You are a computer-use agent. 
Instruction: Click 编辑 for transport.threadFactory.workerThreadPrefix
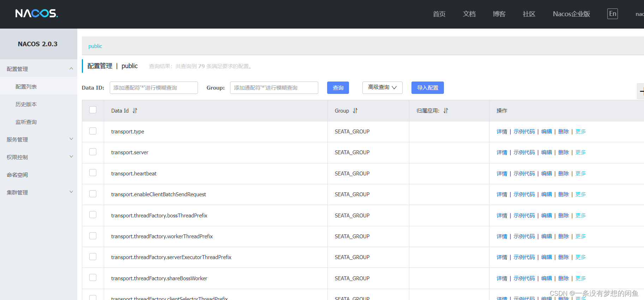pyautogui.click(x=547, y=236)
